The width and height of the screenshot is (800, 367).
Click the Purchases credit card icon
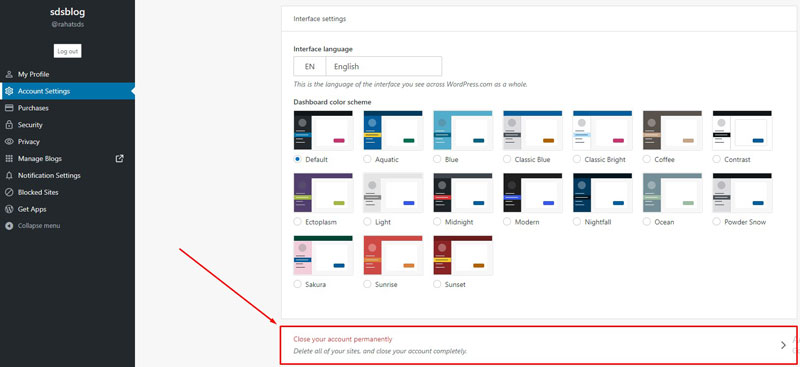pos(9,108)
